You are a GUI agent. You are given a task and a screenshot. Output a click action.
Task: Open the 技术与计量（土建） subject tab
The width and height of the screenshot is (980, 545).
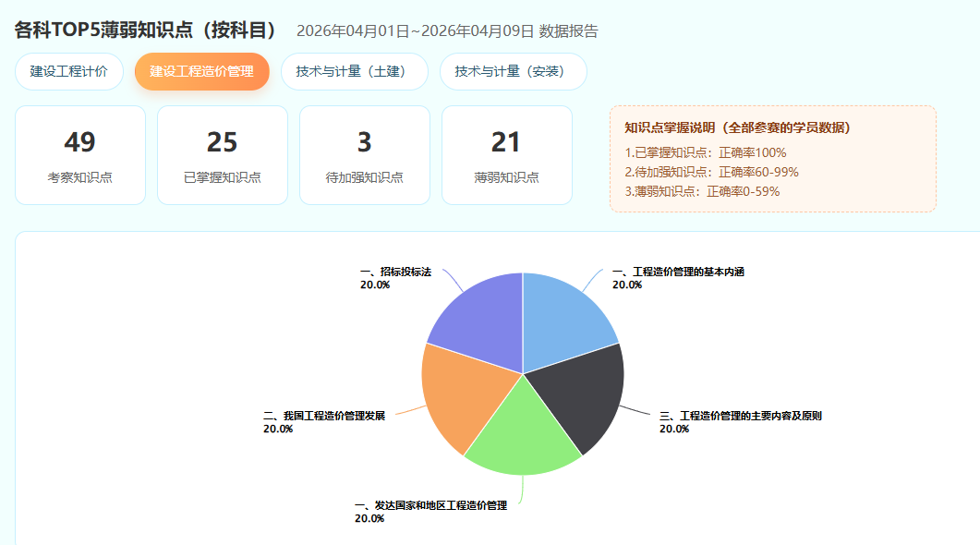(354, 72)
